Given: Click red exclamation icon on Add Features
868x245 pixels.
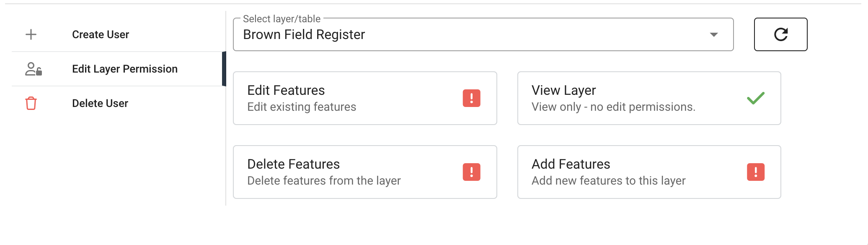Looking at the screenshot, I should (756, 172).
